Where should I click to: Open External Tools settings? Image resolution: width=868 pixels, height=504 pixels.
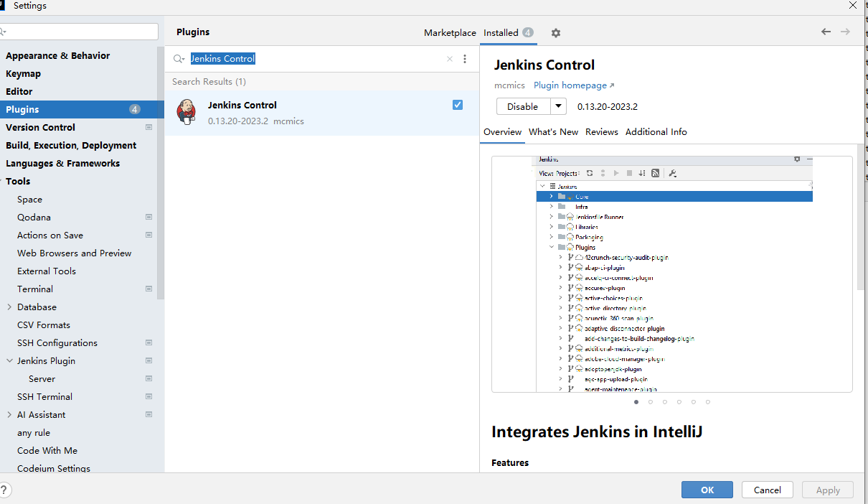(47, 271)
